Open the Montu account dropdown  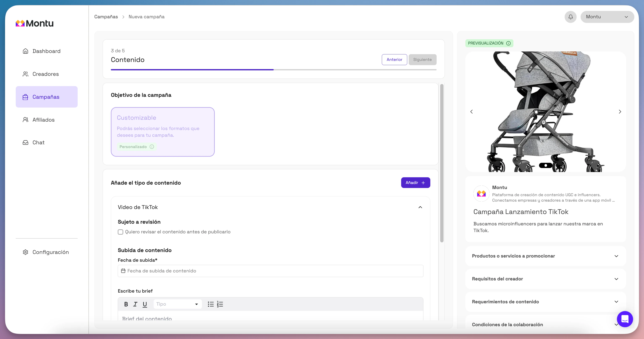pos(607,17)
